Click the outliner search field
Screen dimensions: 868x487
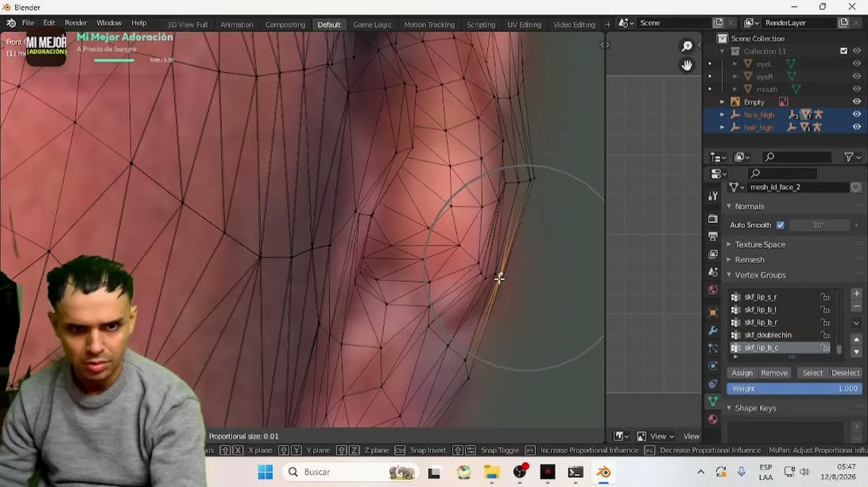pos(797,157)
